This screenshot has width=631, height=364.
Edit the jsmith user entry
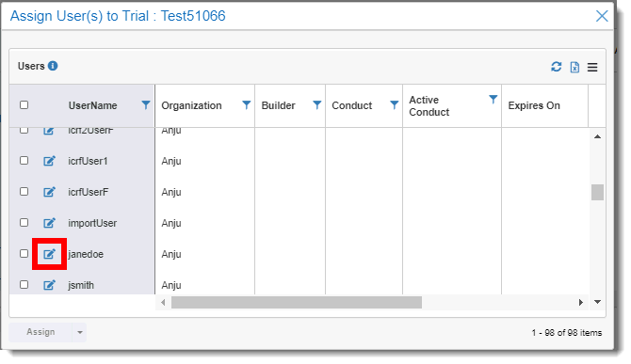pos(49,285)
